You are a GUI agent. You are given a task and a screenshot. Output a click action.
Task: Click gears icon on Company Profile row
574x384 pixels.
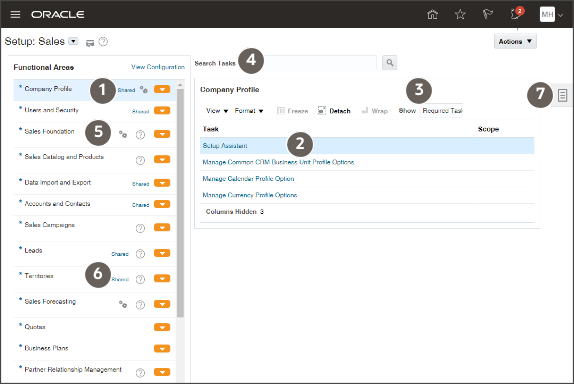click(x=144, y=89)
